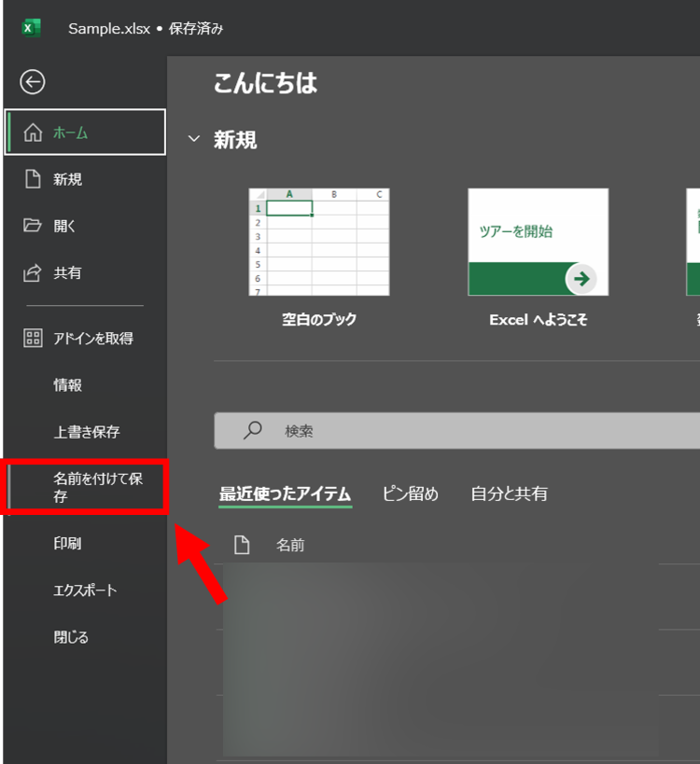The width and height of the screenshot is (700, 764).
Task: Choose 閉じる in the sidebar
Action: (x=85, y=637)
